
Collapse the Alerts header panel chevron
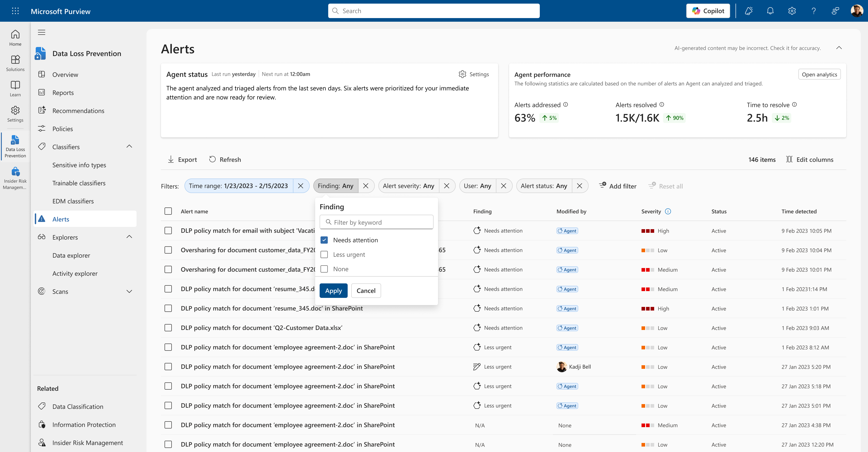(x=839, y=48)
